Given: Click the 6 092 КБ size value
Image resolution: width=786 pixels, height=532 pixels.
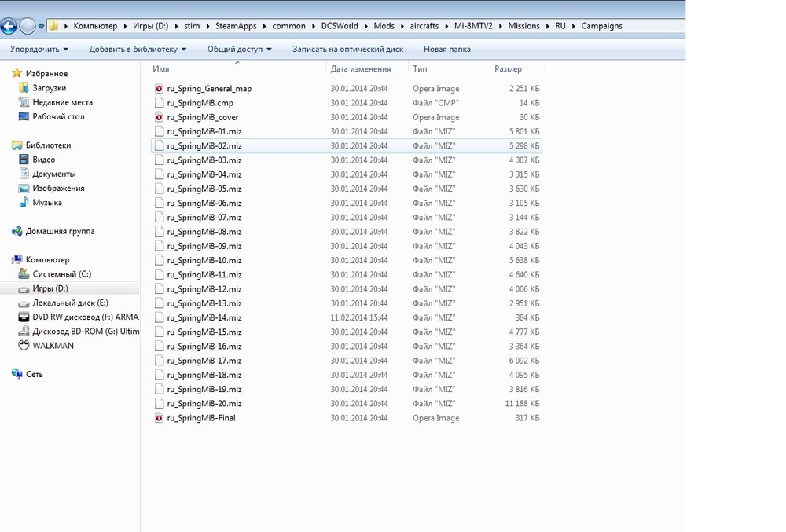Looking at the screenshot, I should click(x=524, y=361).
